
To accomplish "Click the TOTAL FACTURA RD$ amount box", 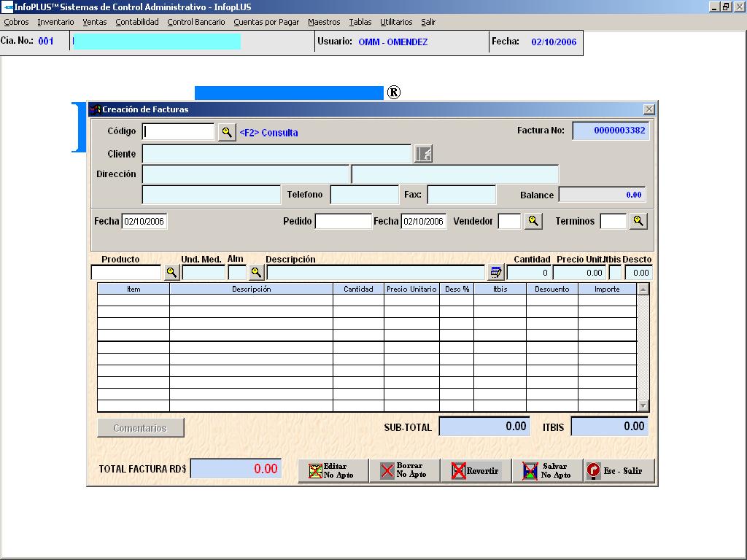I will pos(236,469).
